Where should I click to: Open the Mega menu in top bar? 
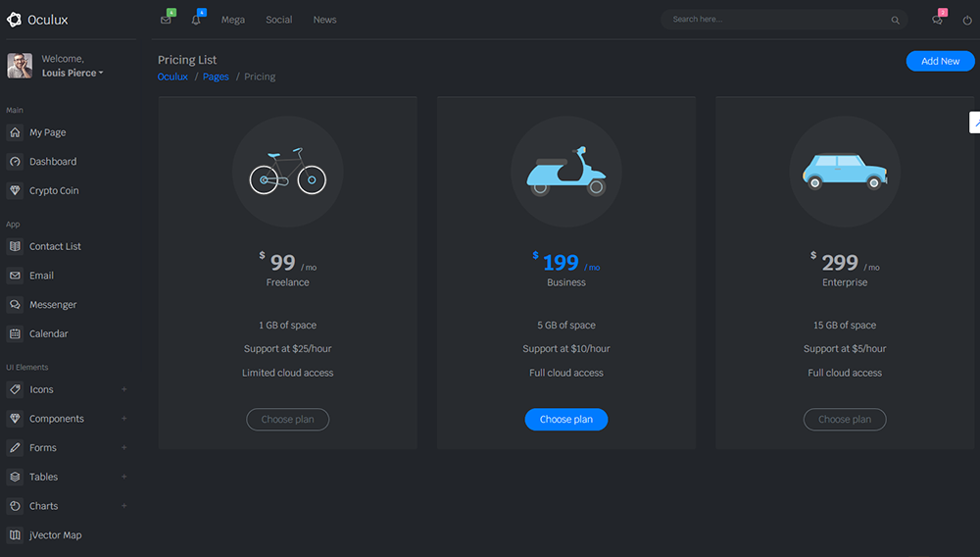click(x=233, y=20)
